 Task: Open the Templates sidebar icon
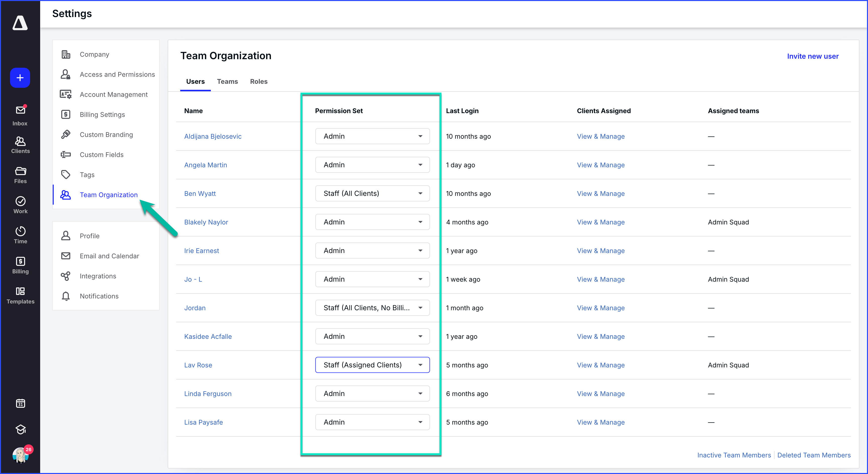tap(20, 295)
